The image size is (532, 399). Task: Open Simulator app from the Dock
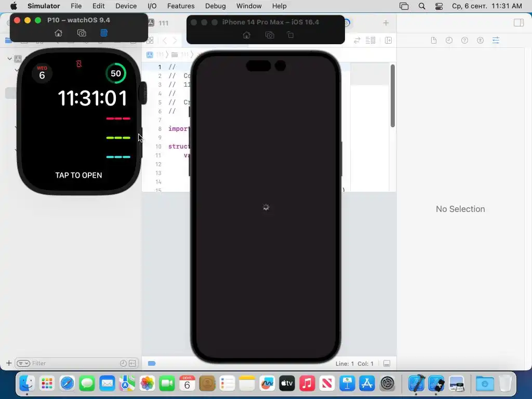coord(436,383)
